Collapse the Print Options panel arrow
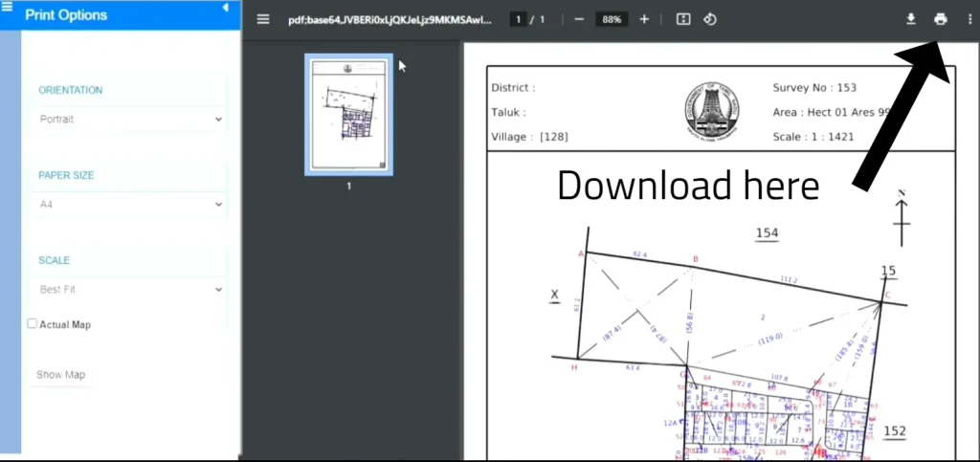This screenshot has width=980, height=462. pos(226,8)
